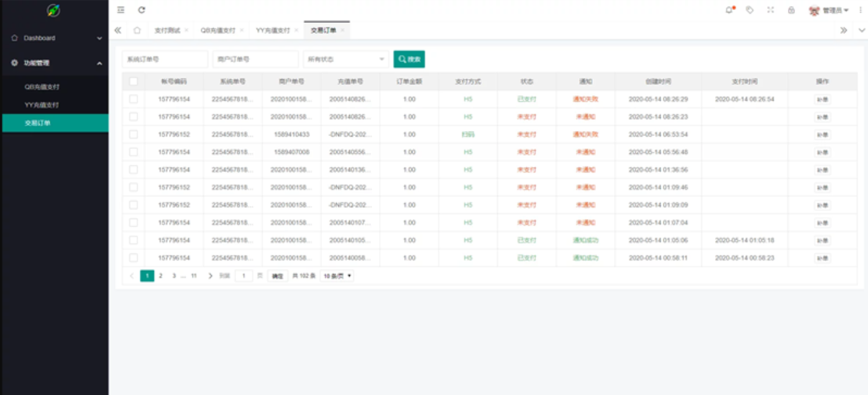This screenshot has width=868, height=395.
Task: Click the tag icon in top bar
Action: 750,10
